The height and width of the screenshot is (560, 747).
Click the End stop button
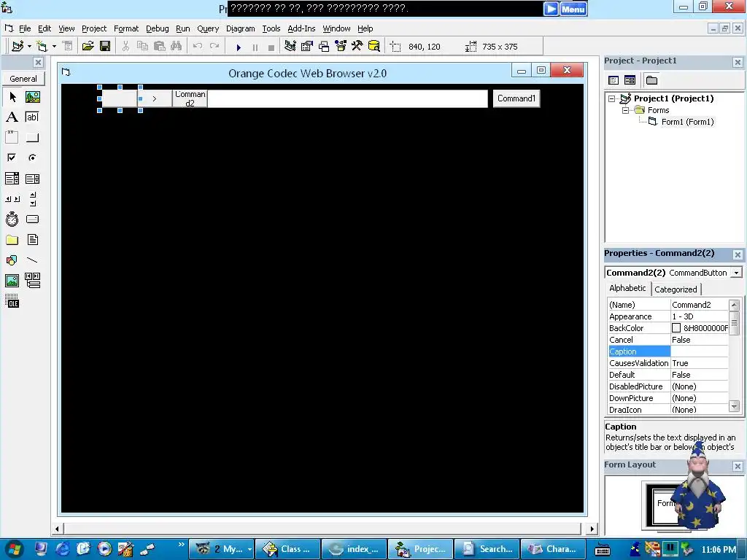click(271, 47)
